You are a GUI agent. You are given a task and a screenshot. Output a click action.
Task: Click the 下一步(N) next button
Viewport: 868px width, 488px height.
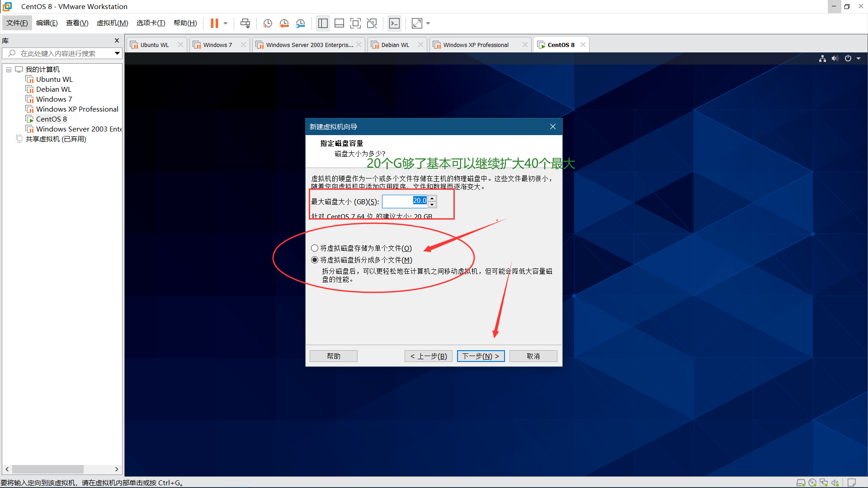point(481,356)
